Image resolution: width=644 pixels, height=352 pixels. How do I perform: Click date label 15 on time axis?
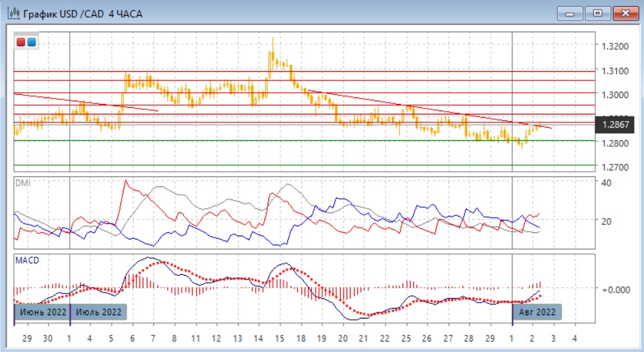(280, 338)
